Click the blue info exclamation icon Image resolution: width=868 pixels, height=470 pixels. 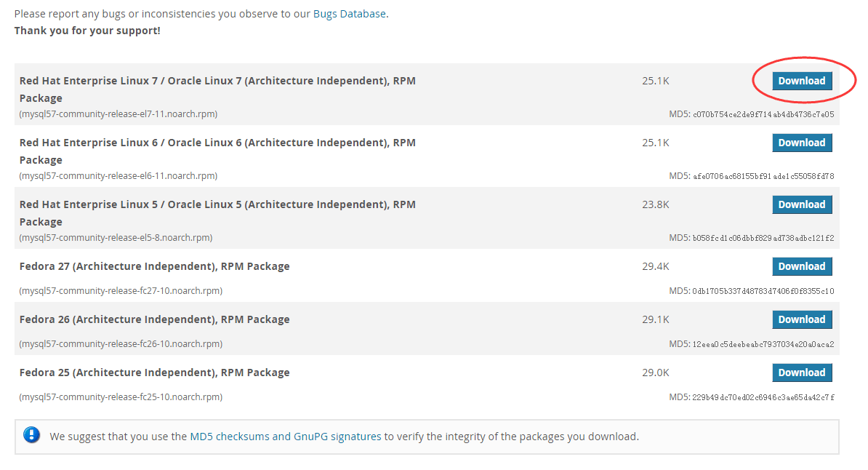pyautogui.click(x=32, y=435)
